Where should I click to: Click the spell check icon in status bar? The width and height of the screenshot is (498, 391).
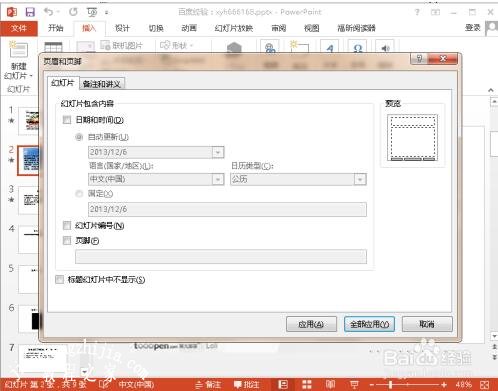tap(104, 385)
